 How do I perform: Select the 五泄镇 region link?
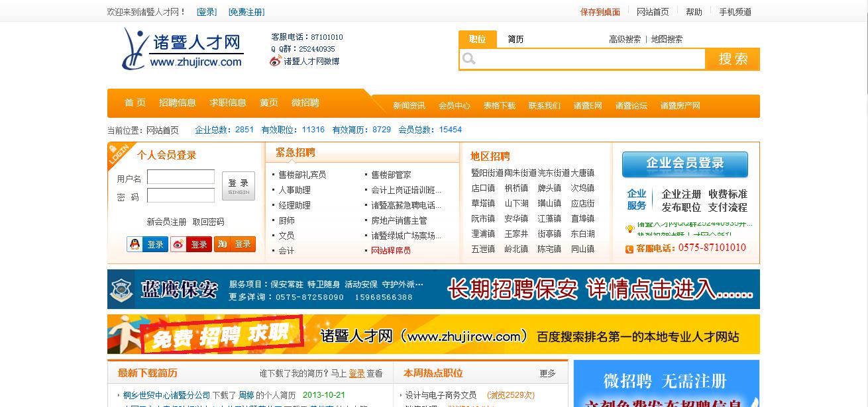(483, 249)
